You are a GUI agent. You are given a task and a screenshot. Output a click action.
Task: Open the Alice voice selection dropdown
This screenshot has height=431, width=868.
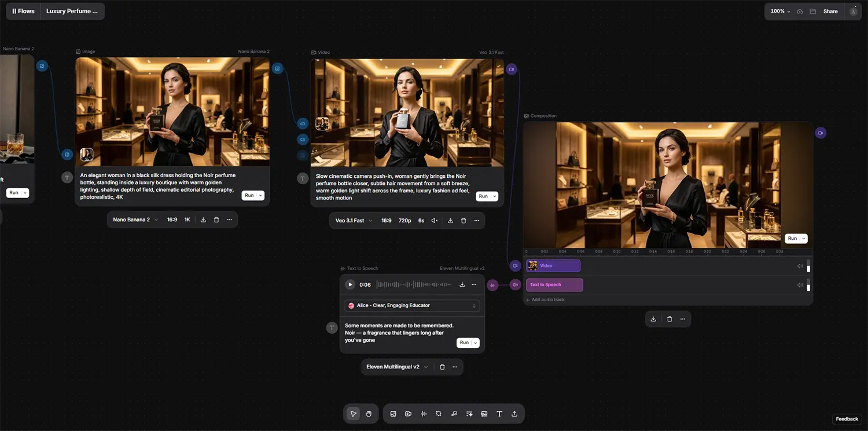pyautogui.click(x=412, y=305)
